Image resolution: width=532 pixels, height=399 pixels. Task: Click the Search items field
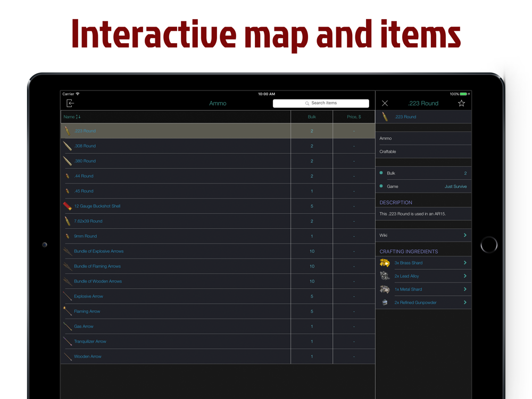pos(321,103)
